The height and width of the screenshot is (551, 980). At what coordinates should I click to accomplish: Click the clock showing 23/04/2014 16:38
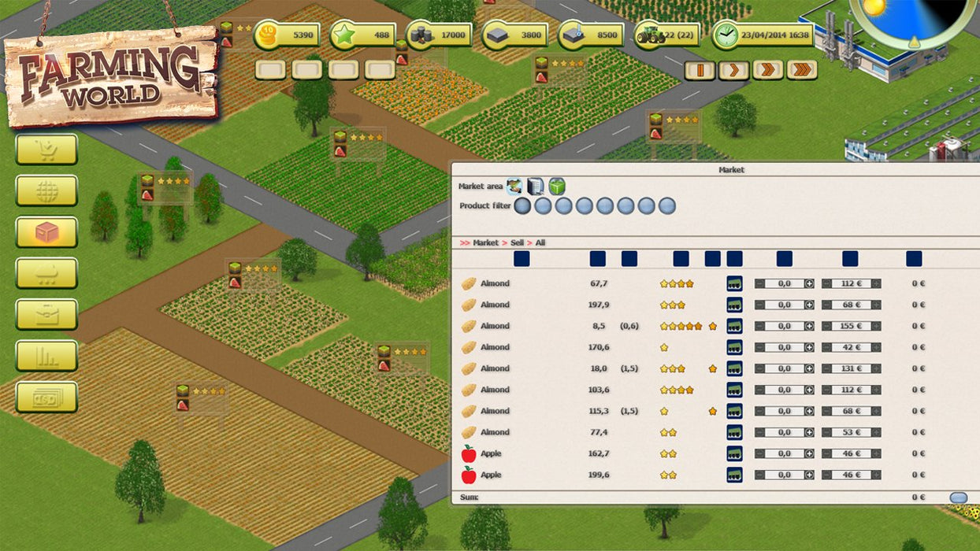point(726,35)
